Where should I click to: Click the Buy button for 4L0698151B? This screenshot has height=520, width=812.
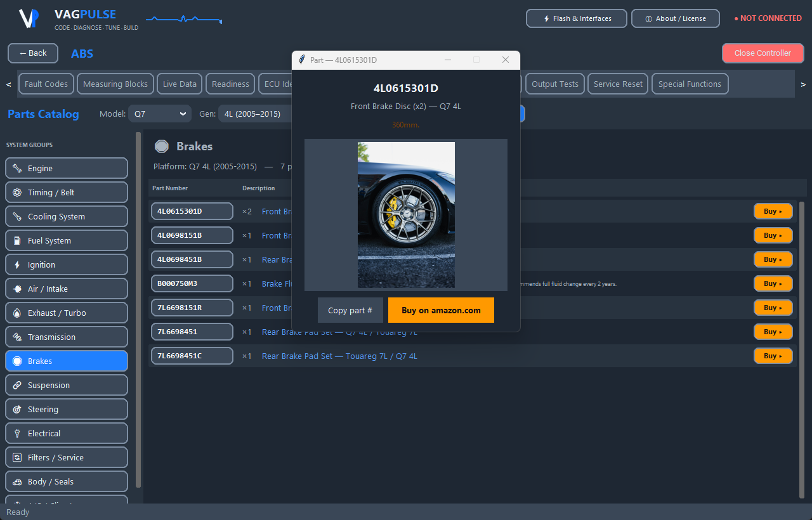pos(773,235)
